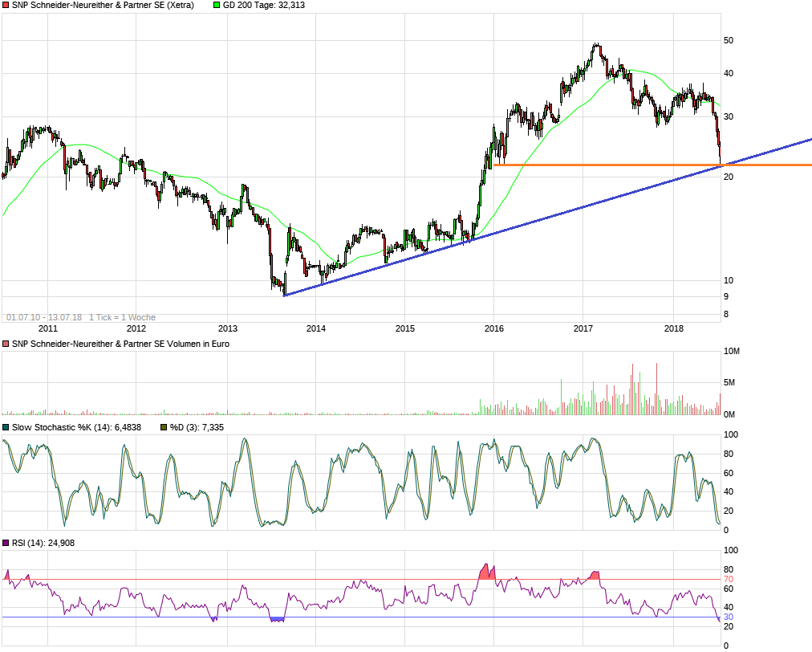Click the 2015 year label on time axis

405,328
